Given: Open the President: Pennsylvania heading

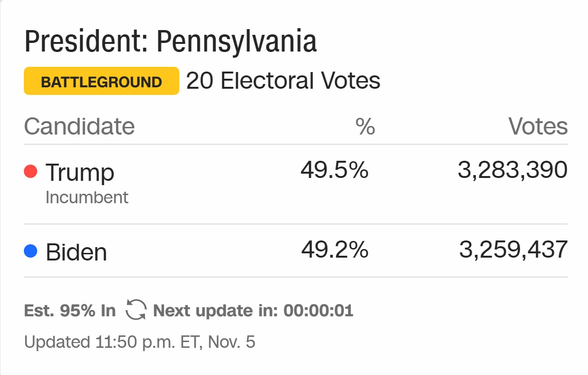Looking at the screenshot, I should [x=171, y=42].
